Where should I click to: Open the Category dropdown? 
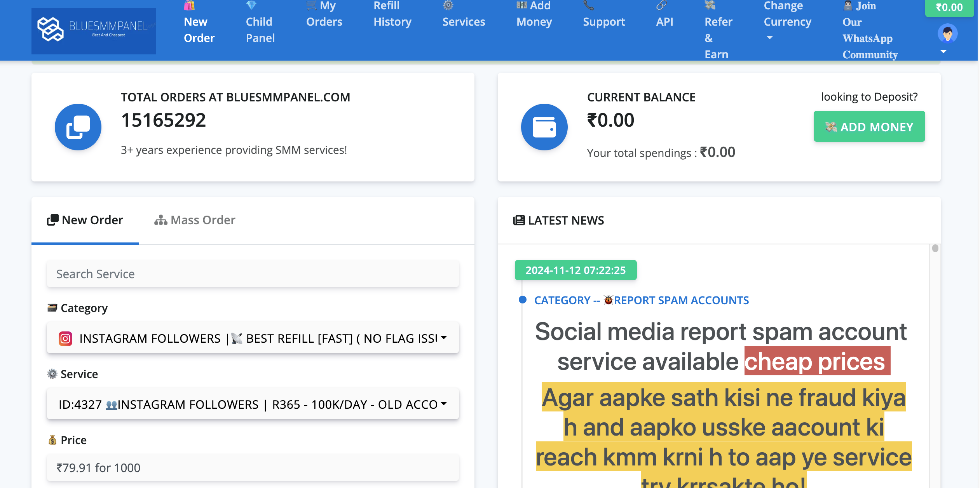253,338
